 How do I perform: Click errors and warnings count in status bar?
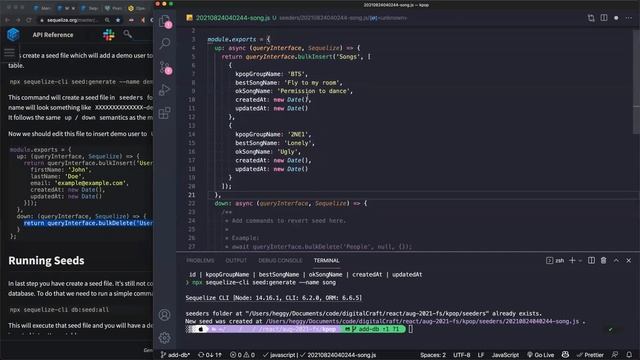242,355
